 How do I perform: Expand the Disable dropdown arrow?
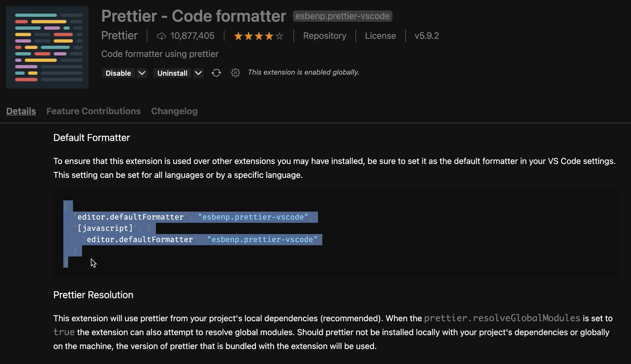tap(142, 73)
